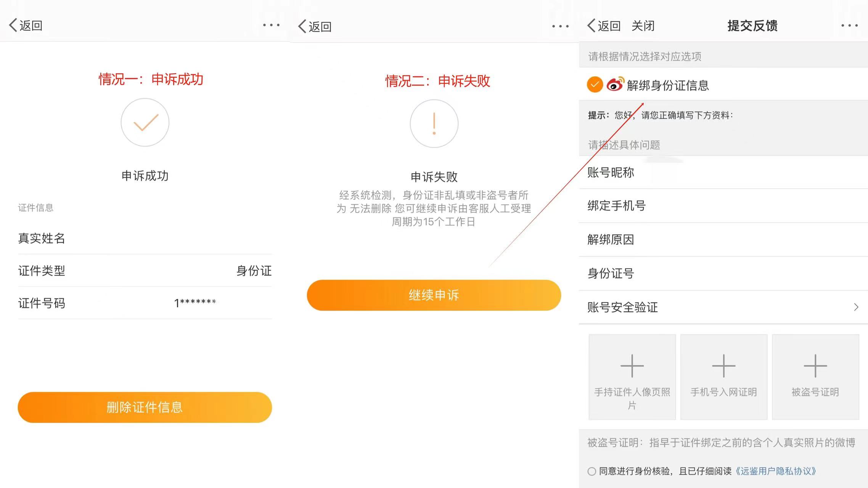Screen dimensions: 868x488
Task: Go back from the 申诉失败 screen
Action: [x=315, y=27]
